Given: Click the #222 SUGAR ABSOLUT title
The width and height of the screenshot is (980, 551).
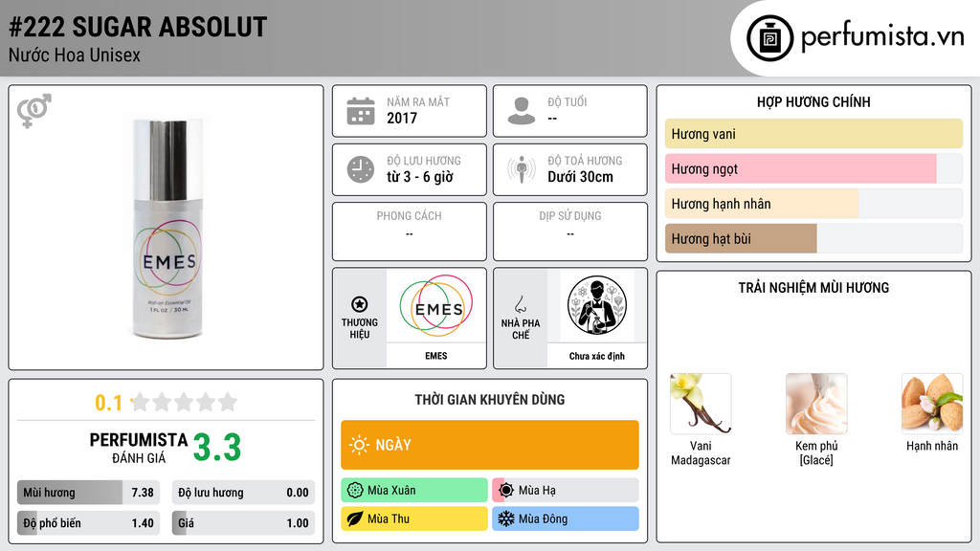Looking at the screenshot, I should coord(138,27).
